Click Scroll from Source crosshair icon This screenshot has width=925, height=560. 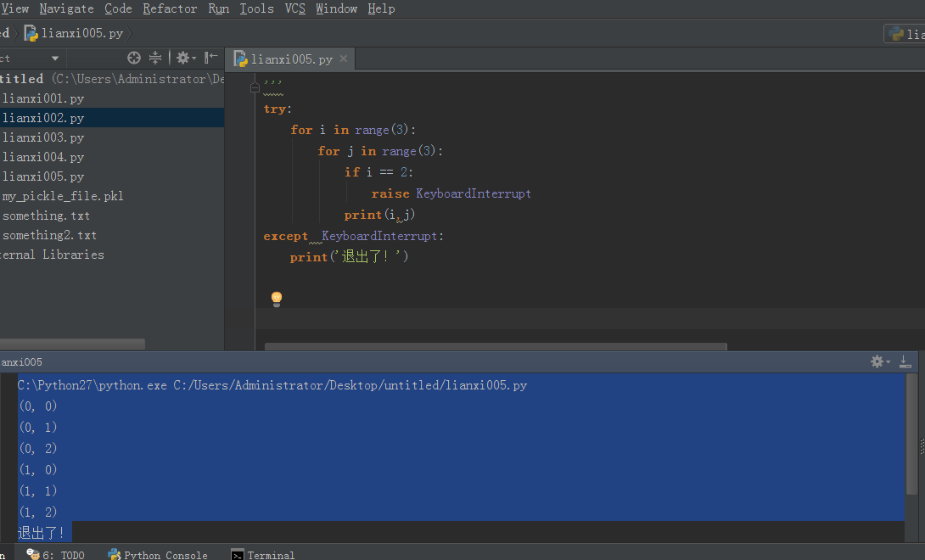coord(134,58)
